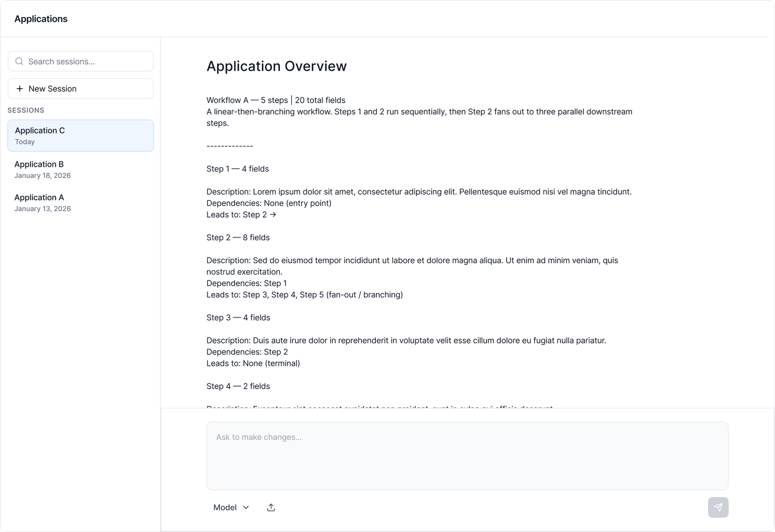Viewport: 775px width, 532px height.
Task: Click the Application Overview heading
Action: 277,66
